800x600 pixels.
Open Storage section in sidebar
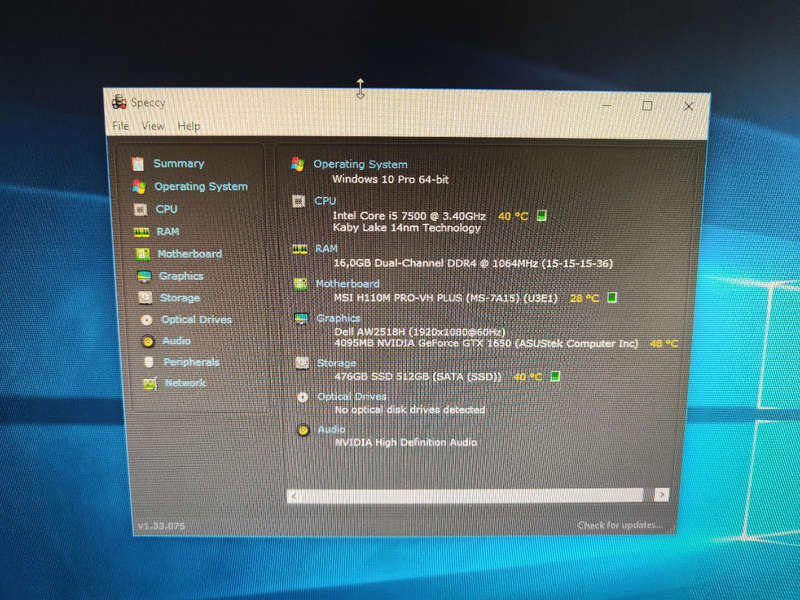tap(180, 298)
